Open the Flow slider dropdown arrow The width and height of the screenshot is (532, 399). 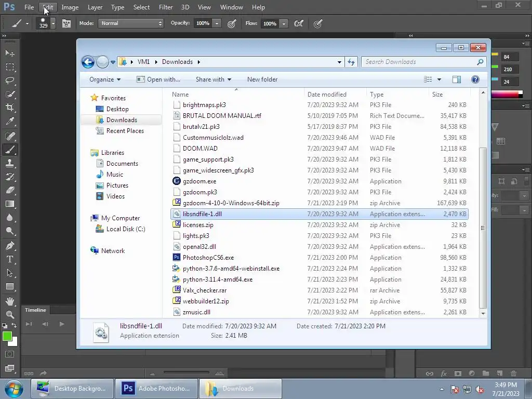pos(284,23)
